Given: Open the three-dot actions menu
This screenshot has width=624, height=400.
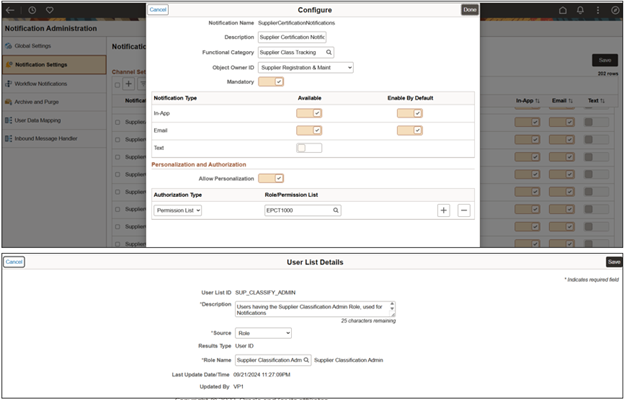Looking at the screenshot, I should pos(598,10).
